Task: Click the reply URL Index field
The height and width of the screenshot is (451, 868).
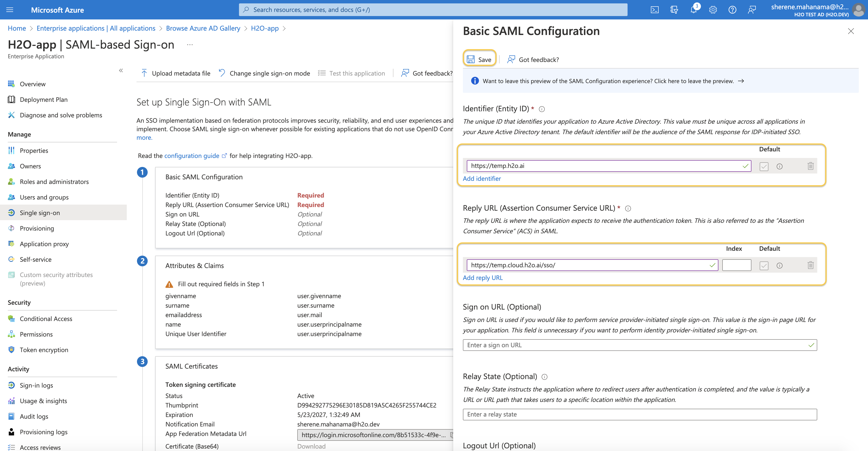Action: [x=737, y=265]
